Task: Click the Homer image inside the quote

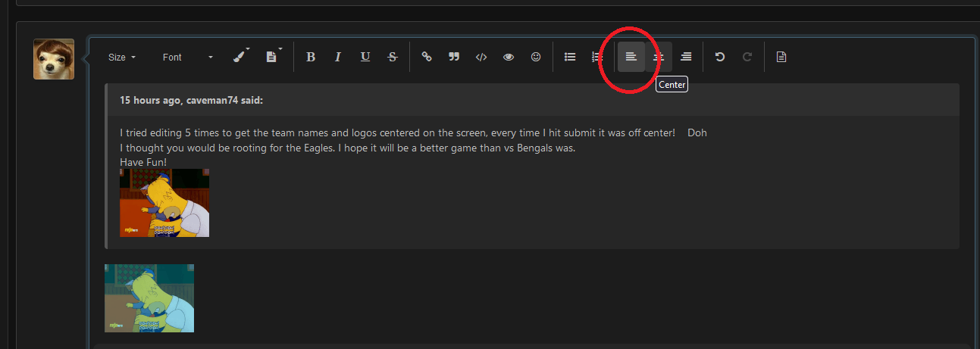Action: point(164,203)
